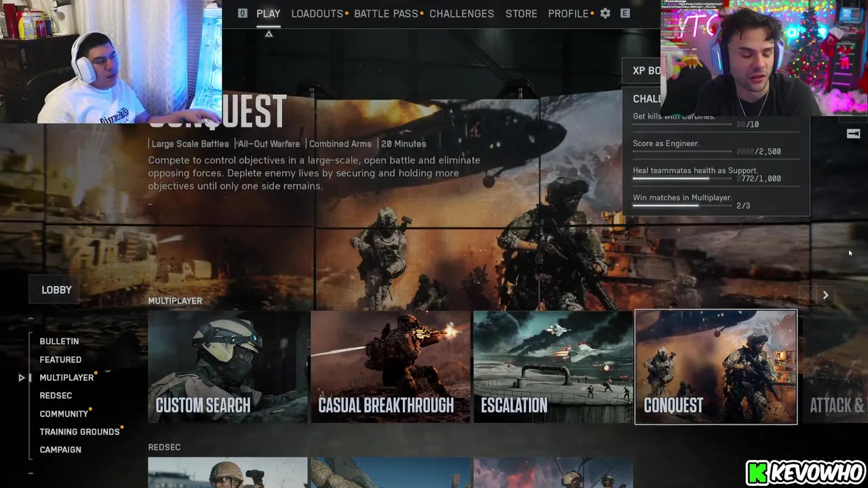
Task: Click the dash below CAMPAIGN in sidebar
Action: click(x=31, y=473)
